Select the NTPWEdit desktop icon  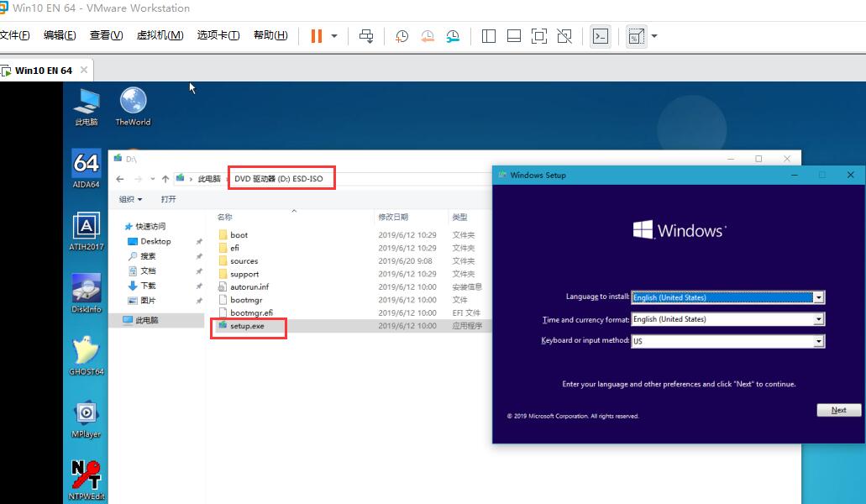tap(87, 480)
